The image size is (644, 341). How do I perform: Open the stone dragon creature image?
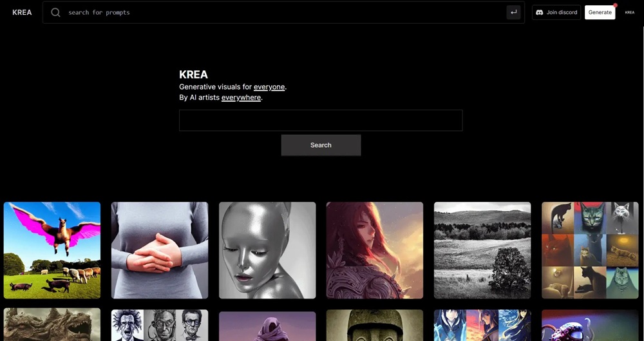coord(52,325)
